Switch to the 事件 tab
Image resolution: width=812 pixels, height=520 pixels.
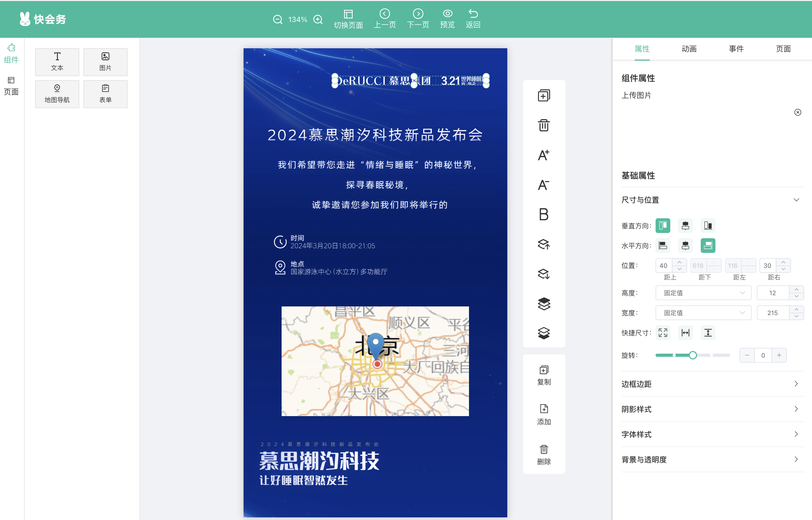click(736, 49)
